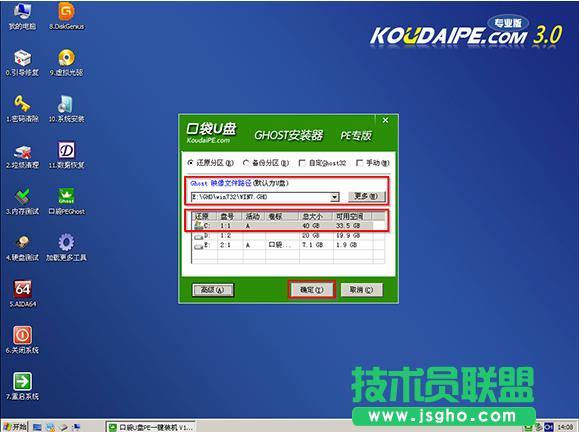Click the 口袋U盘PE一键装机 taskbar item
The height and width of the screenshot is (432, 579).
(x=151, y=427)
